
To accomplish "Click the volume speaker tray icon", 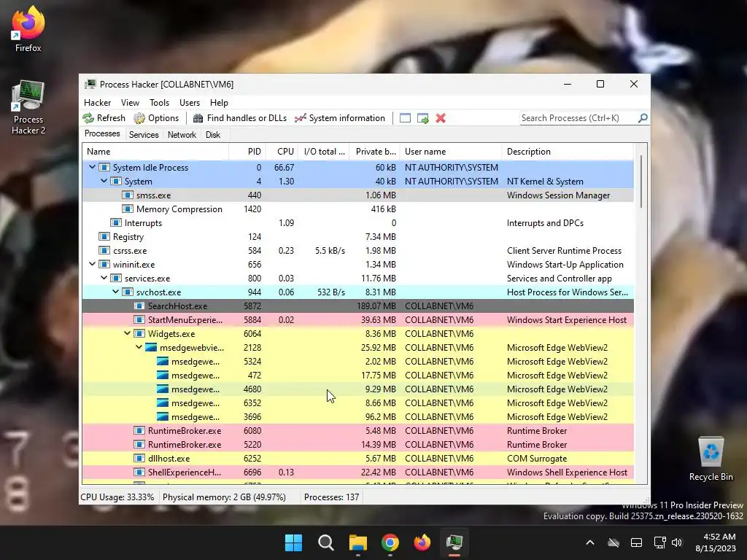I will tap(677, 542).
